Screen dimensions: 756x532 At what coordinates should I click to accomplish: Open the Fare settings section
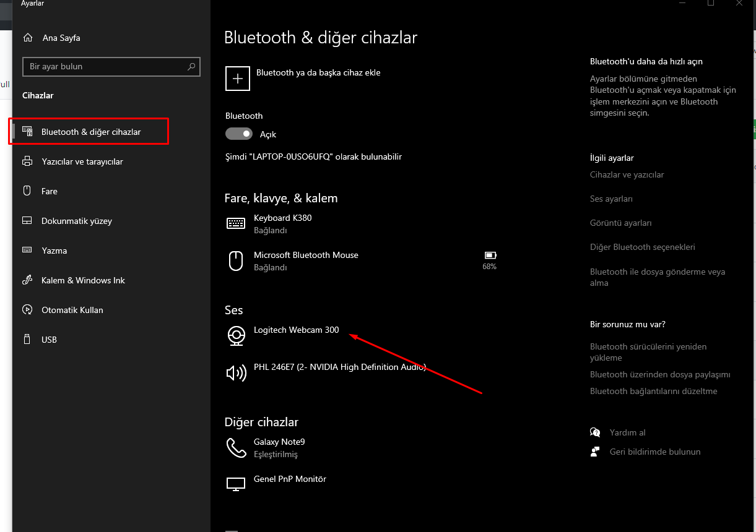(50, 191)
